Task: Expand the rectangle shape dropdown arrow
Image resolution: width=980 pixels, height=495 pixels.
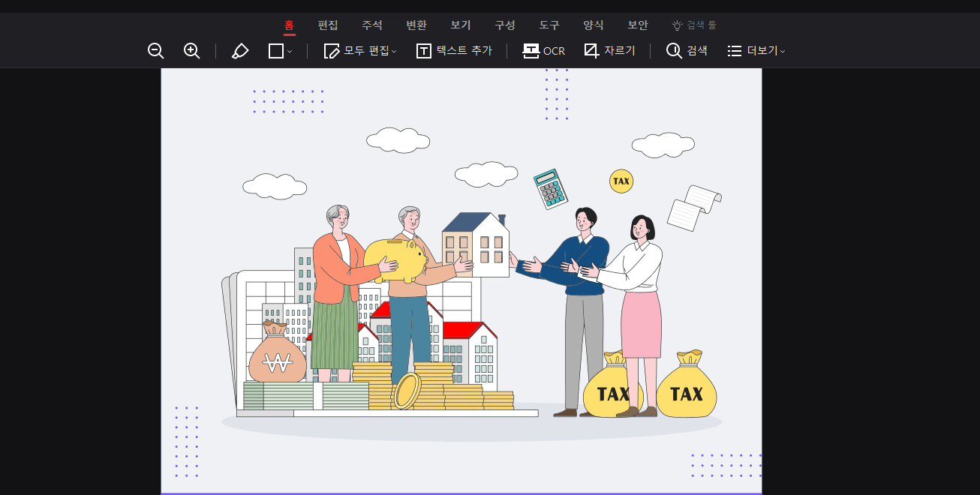Action: 290,52
